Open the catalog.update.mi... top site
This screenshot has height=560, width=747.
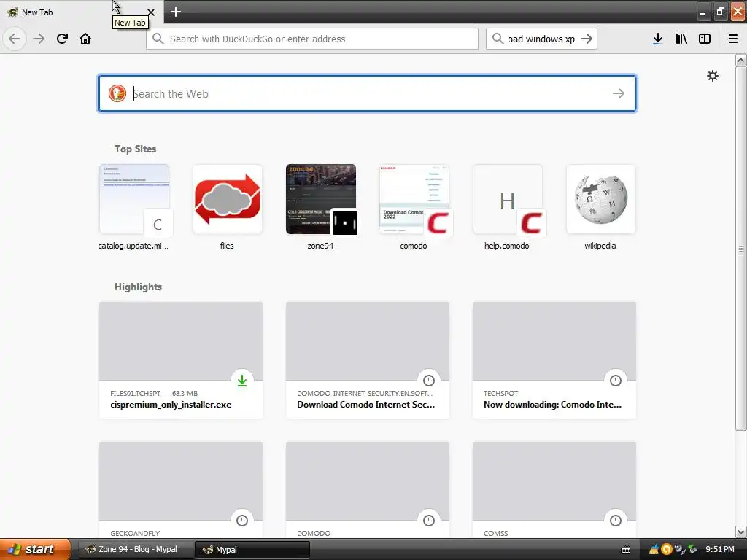click(134, 208)
